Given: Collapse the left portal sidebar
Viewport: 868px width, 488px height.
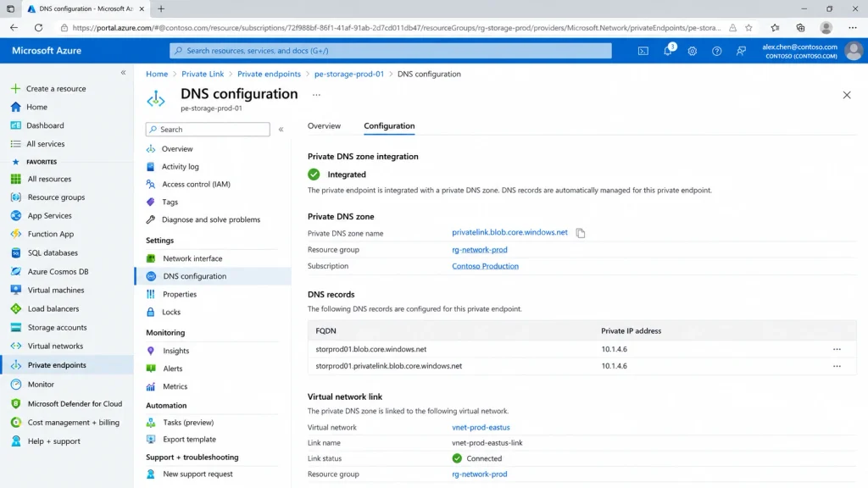Looking at the screenshot, I should tap(123, 73).
